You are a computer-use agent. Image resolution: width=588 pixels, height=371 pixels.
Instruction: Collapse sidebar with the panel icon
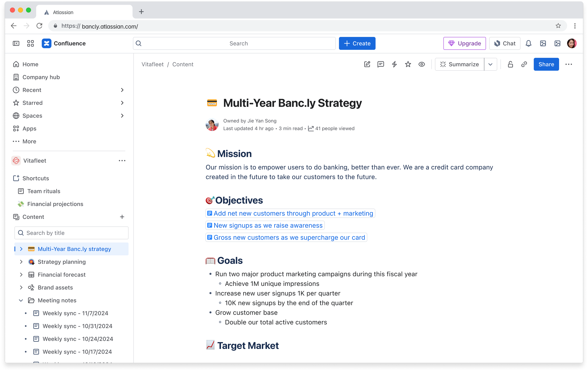coord(16,43)
